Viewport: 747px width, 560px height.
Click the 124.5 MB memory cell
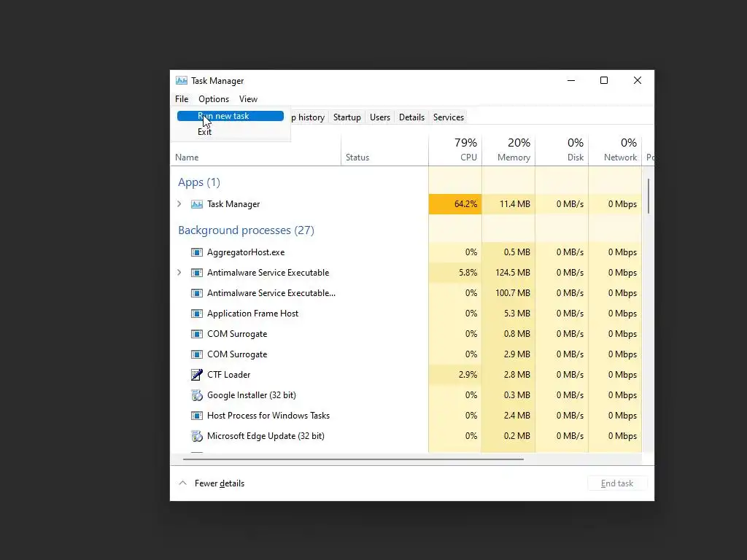tap(508, 273)
